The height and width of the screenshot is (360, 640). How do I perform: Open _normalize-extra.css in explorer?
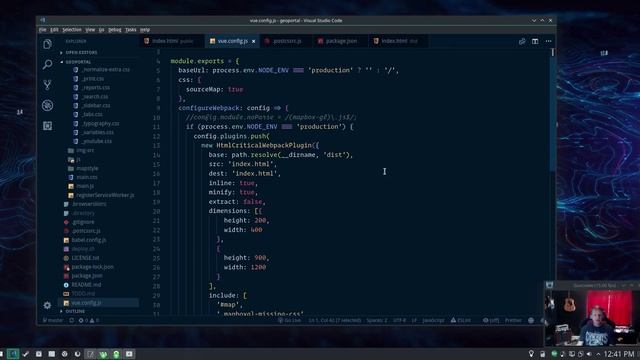(106, 70)
